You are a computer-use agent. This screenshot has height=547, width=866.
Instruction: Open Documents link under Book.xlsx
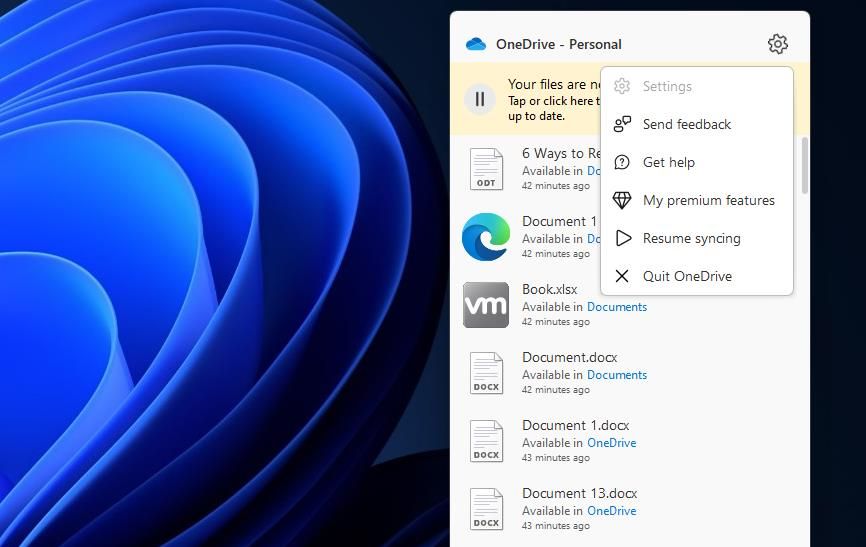tap(616, 307)
